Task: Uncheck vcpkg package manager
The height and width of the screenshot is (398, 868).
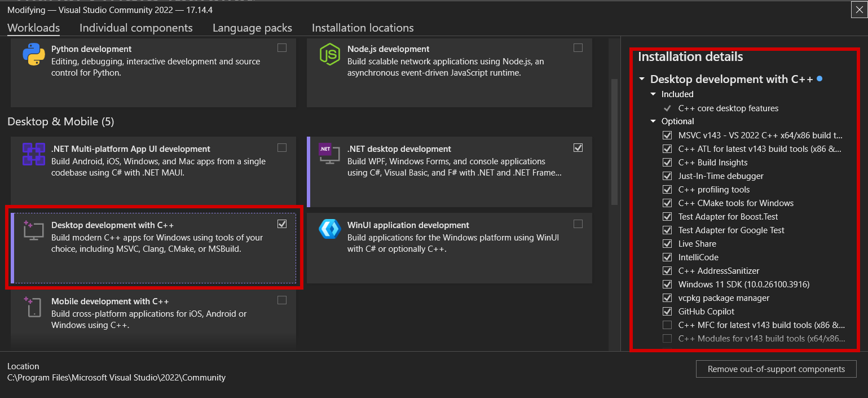Action: click(667, 298)
